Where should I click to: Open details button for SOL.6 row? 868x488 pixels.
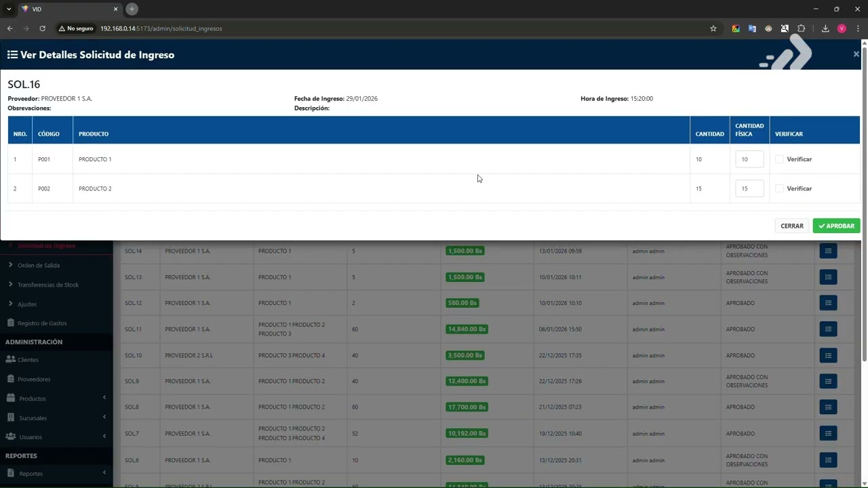tap(828, 460)
